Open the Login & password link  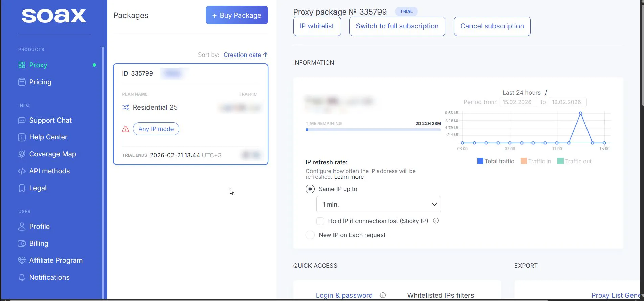coord(344,295)
